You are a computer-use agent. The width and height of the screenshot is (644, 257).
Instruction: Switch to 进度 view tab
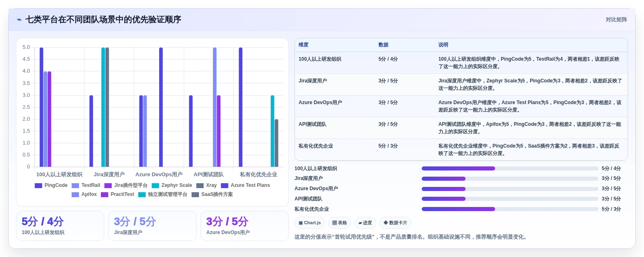tap(365, 223)
